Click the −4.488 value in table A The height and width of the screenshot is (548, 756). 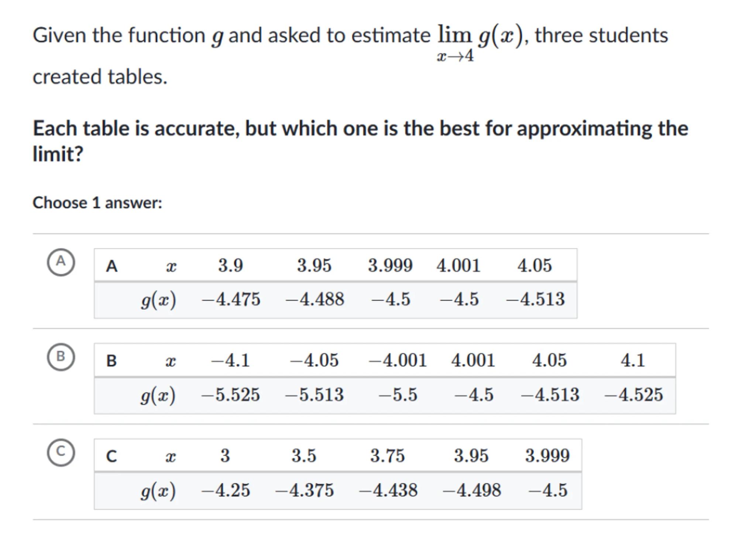[x=315, y=299]
